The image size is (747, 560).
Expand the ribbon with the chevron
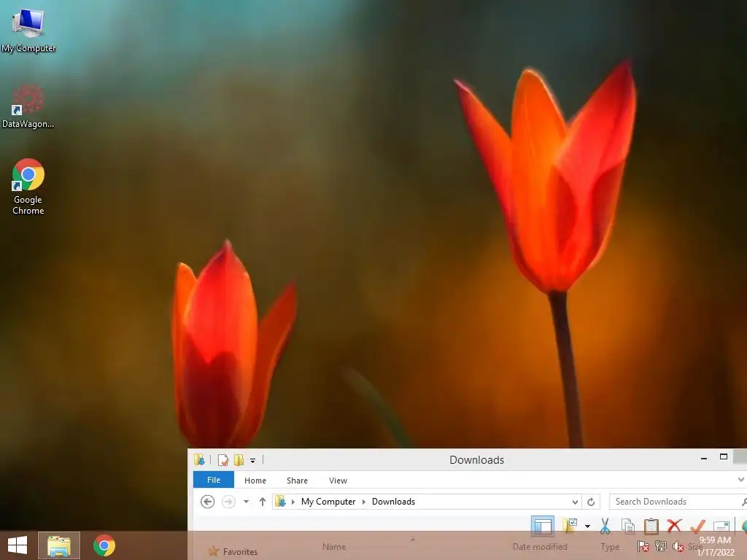(741, 480)
